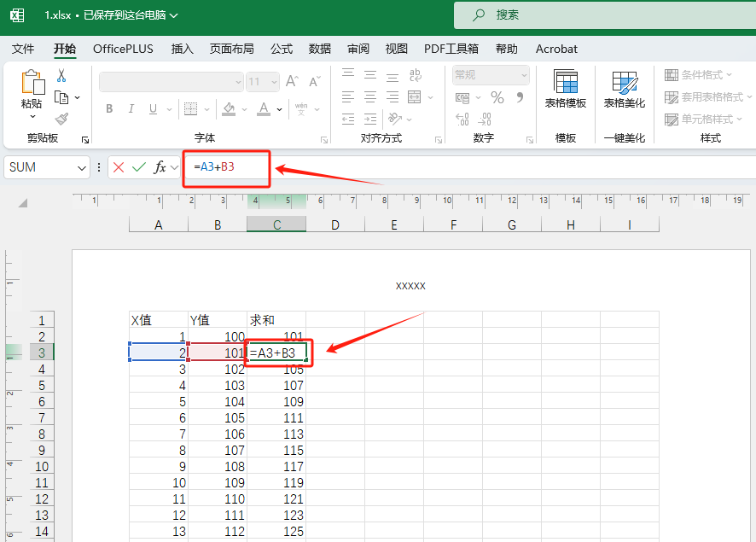Click the Format Painter brush icon
The width and height of the screenshot is (756, 542).
pos(61,119)
